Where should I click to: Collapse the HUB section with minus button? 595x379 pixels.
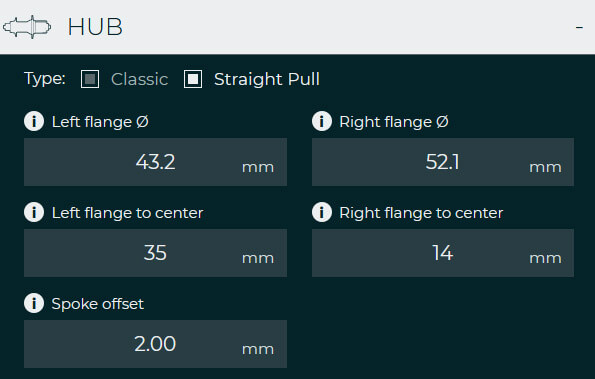tap(579, 27)
